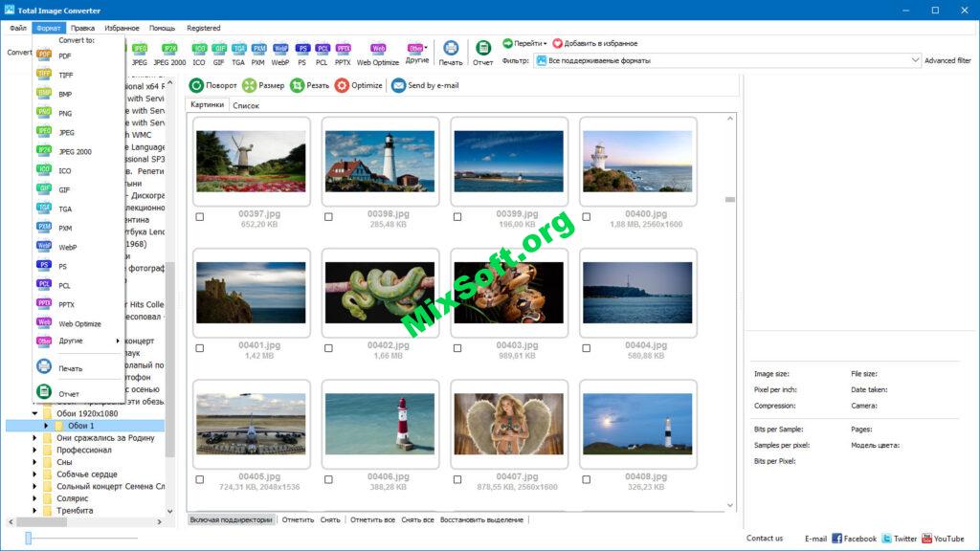Click Восстановить выделение button
The width and height of the screenshot is (980, 551).
481,519
